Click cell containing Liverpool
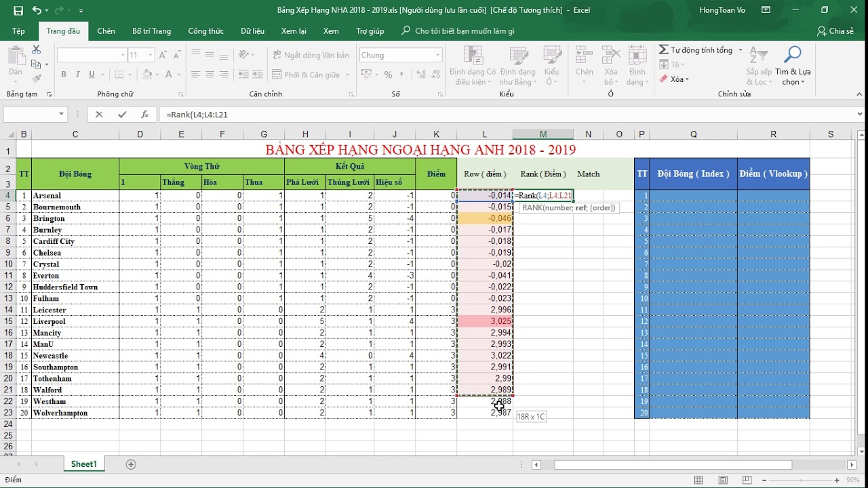This screenshot has height=488, width=868. click(x=75, y=321)
